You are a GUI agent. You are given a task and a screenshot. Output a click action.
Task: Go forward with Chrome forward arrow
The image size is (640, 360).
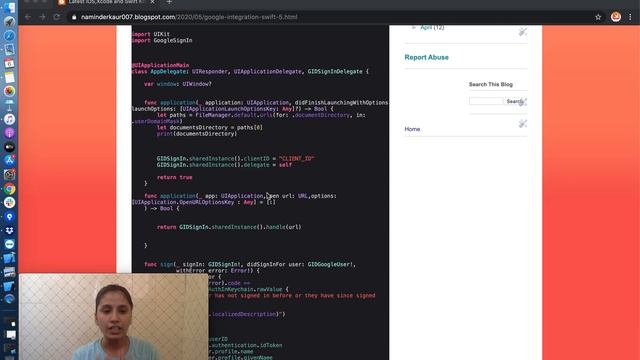[42, 17]
